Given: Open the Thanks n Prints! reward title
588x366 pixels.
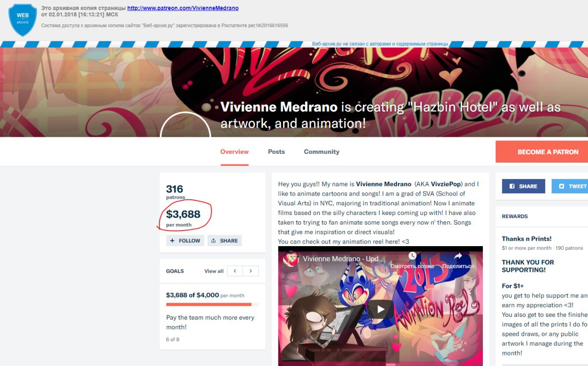Looking at the screenshot, I should pyautogui.click(x=526, y=239).
